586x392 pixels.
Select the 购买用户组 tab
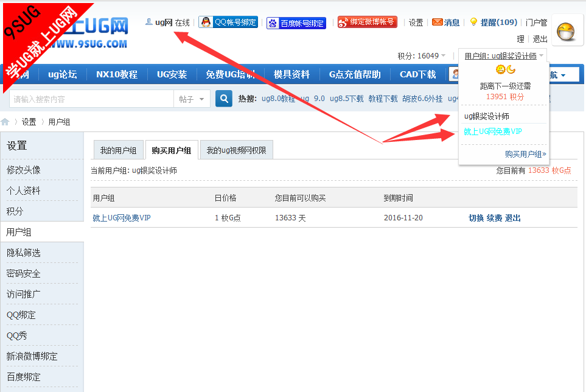pyautogui.click(x=172, y=150)
